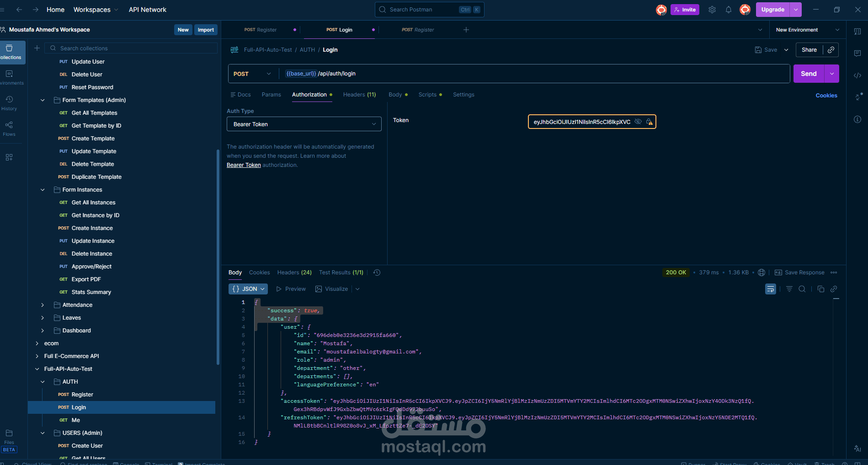Image resolution: width=868 pixels, height=465 pixels.
Task: Click the plus icon beside Search collections
Action: [x=37, y=48]
